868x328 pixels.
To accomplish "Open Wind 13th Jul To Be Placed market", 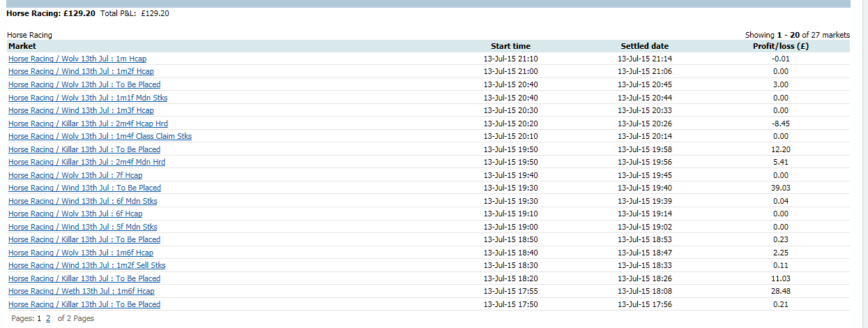I will 84,188.
